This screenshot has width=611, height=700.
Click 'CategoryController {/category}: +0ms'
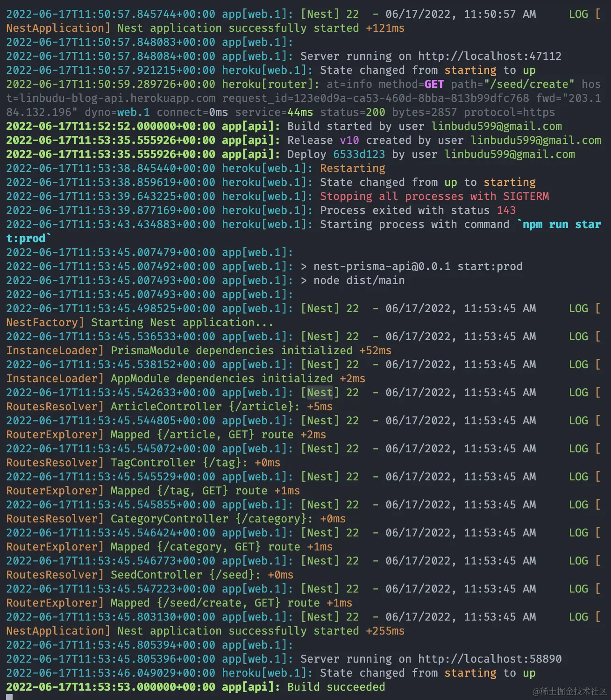click(x=228, y=519)
